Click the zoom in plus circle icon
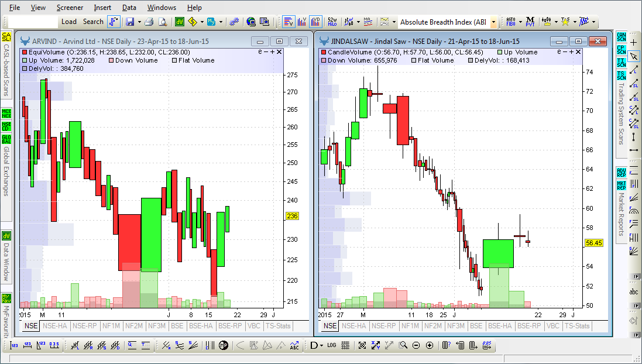Image resolution: width=642 pixels, height=364 pixels. (430, 345)
